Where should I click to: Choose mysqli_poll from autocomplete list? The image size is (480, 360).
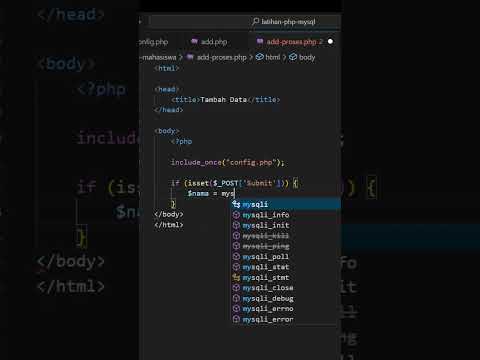tap(286, 257)
